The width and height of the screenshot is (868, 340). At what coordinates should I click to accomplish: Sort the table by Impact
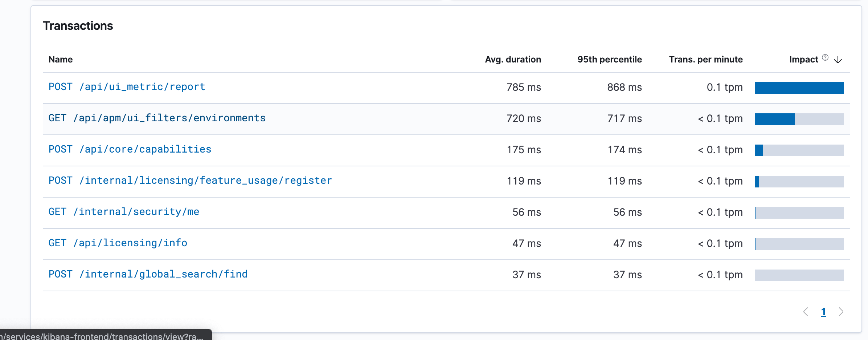click(x=804, y=59)
